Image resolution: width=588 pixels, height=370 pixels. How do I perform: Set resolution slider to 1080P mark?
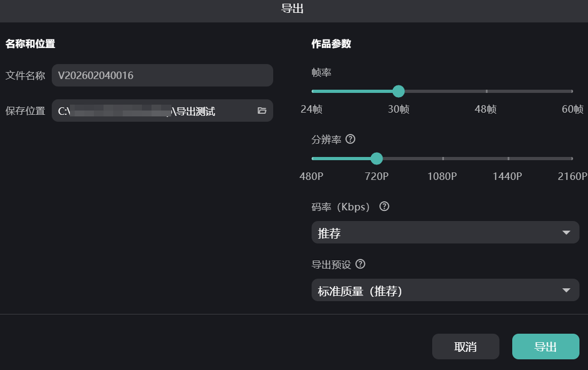[443, 159]
